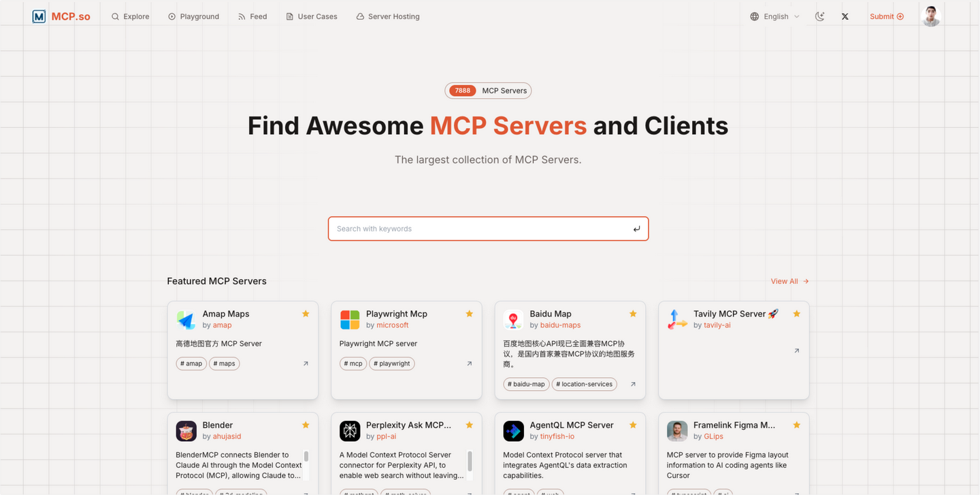
Task: Click the enter arrow icon in search box
Action: 636,229
